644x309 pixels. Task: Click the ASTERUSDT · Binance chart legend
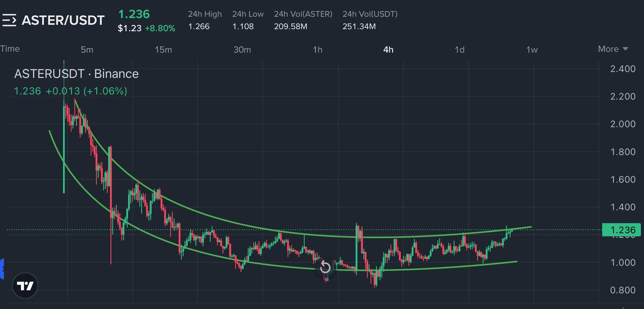tap(76, 74)
